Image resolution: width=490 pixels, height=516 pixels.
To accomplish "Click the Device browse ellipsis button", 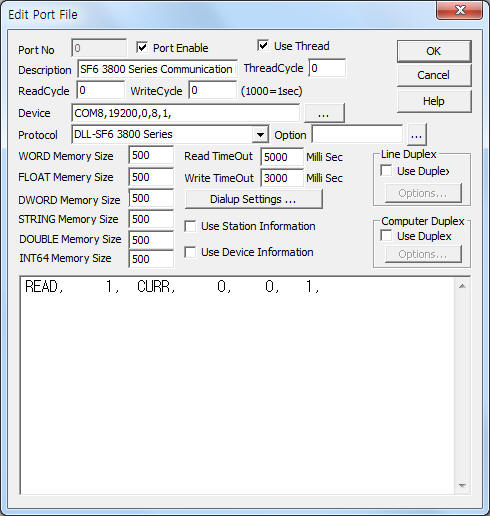I will pyautogui.click(x=324, y=113).
